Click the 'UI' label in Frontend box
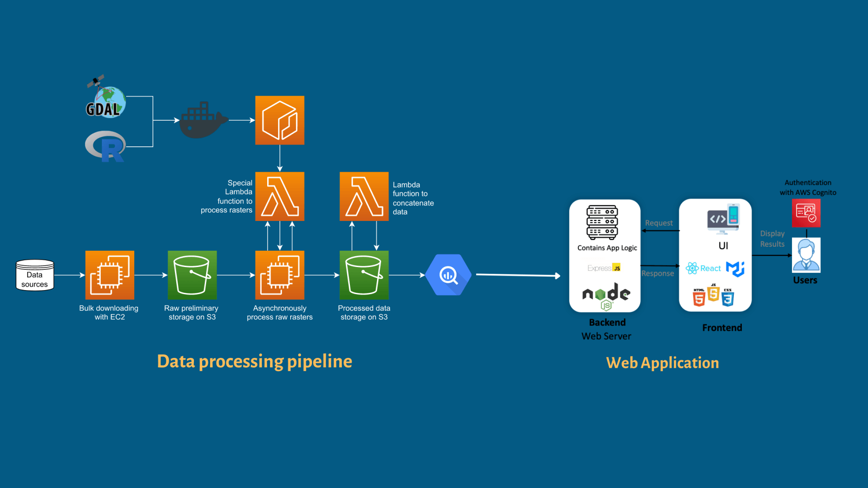The image size is (868, 488). 723,246
